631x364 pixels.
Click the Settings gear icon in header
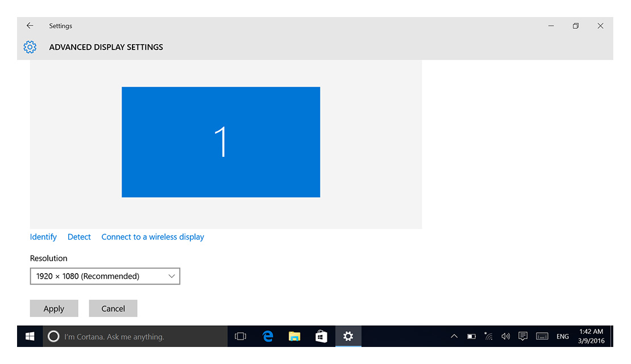[30, 47]
